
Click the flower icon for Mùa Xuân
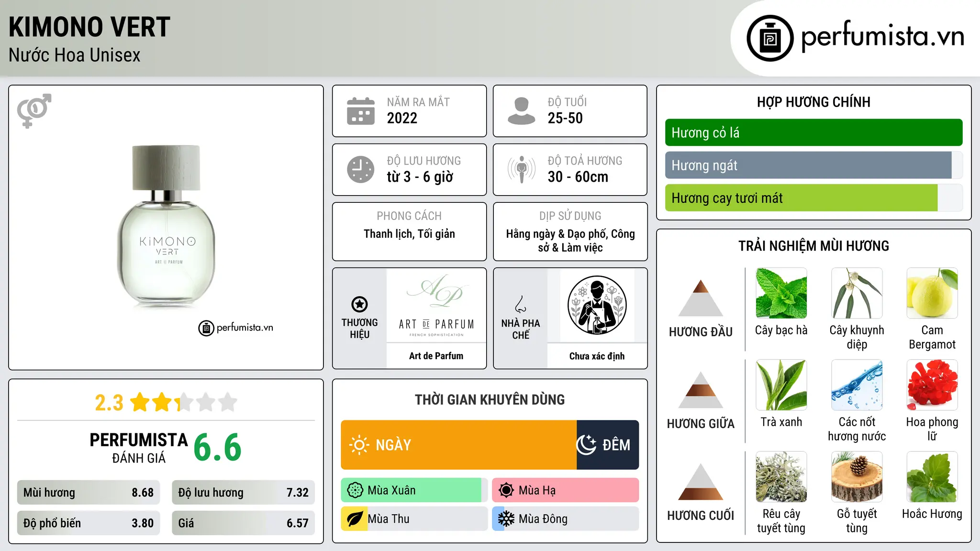tap(355, 490)
